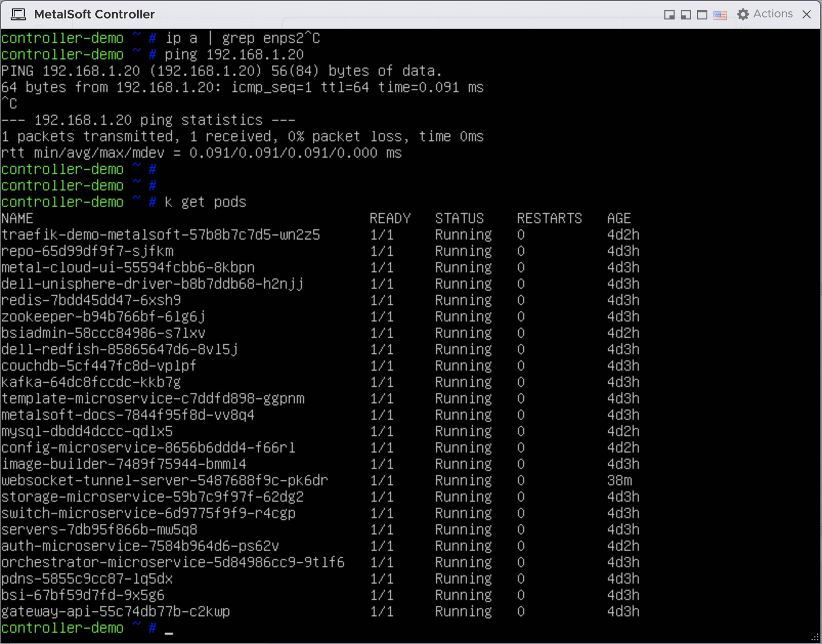Open the Actions gear menu
Image resolution: width=822 pixels, height=644 pixels.
(765, 14)
